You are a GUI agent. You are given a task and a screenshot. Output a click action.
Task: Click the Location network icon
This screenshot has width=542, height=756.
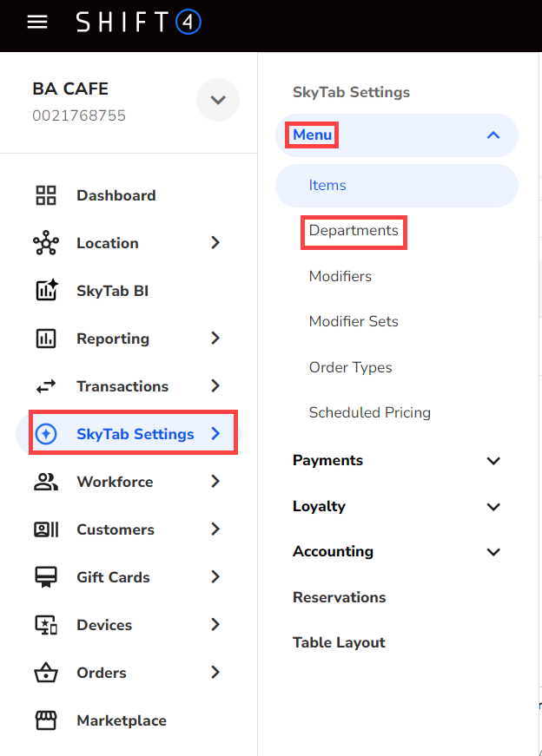tap(45, 243)
